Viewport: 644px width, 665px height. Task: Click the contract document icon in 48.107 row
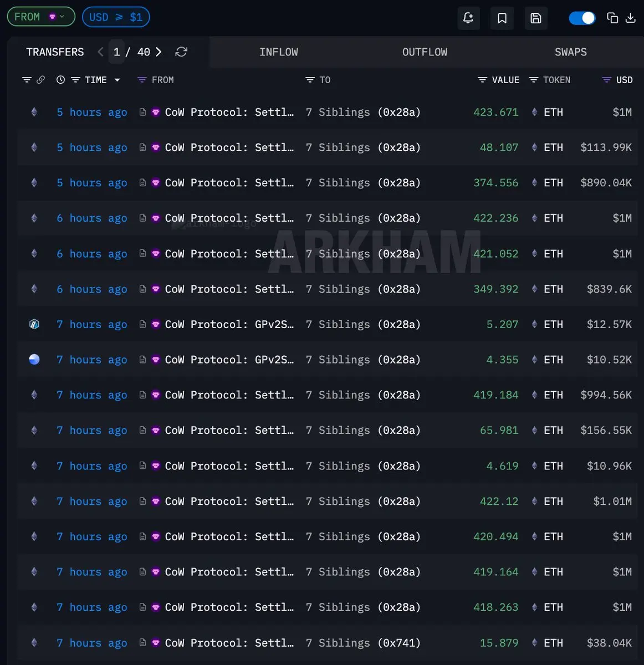[142, 147]
